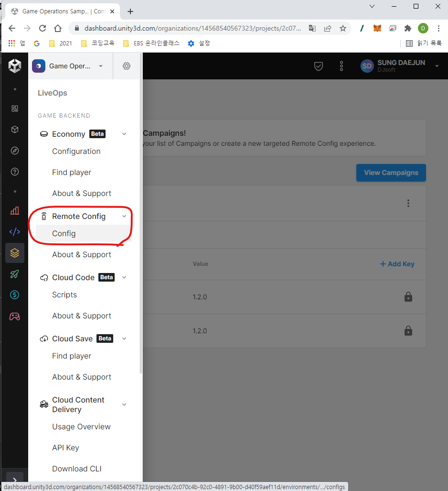This screenshot has width=448, height=491.
Task: Open the dashboard grid icon in left rail
Action: tap(15, 109)
